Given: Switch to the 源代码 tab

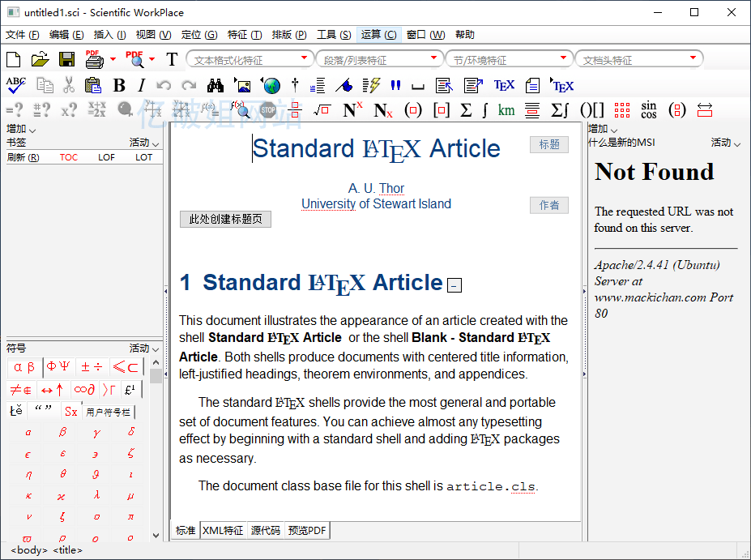Looking at the screenshot, I should (265, 531).
